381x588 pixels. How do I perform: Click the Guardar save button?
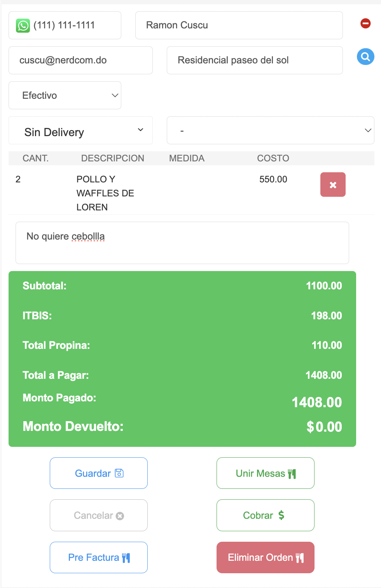click(x=99, y=473)
